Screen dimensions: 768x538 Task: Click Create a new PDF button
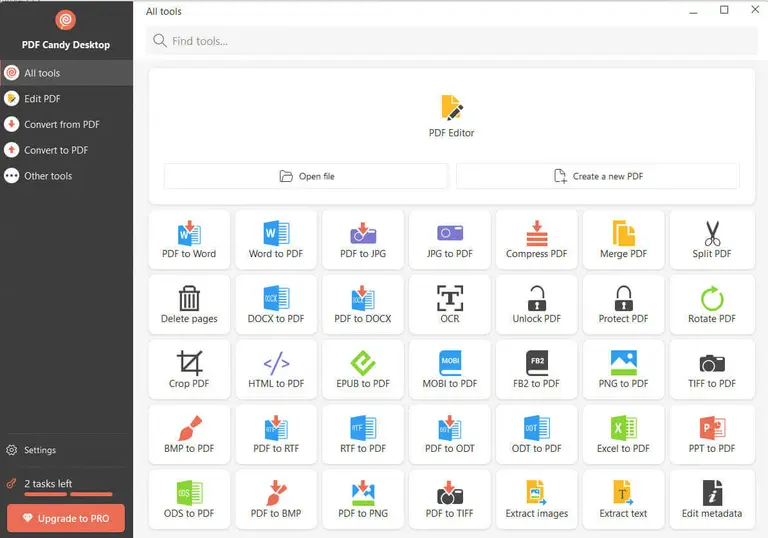(x=598, y=176)
